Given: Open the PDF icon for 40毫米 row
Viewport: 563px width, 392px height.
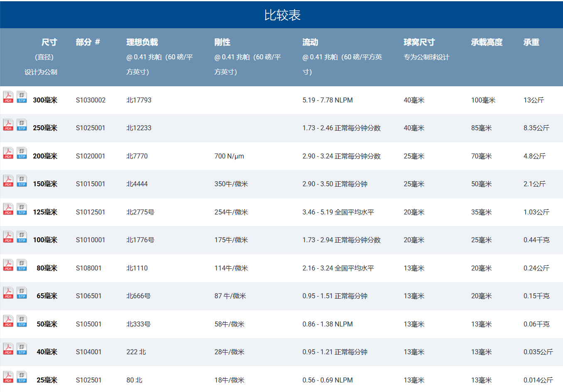Looking at the screenshot, I should tap(8, 349).
